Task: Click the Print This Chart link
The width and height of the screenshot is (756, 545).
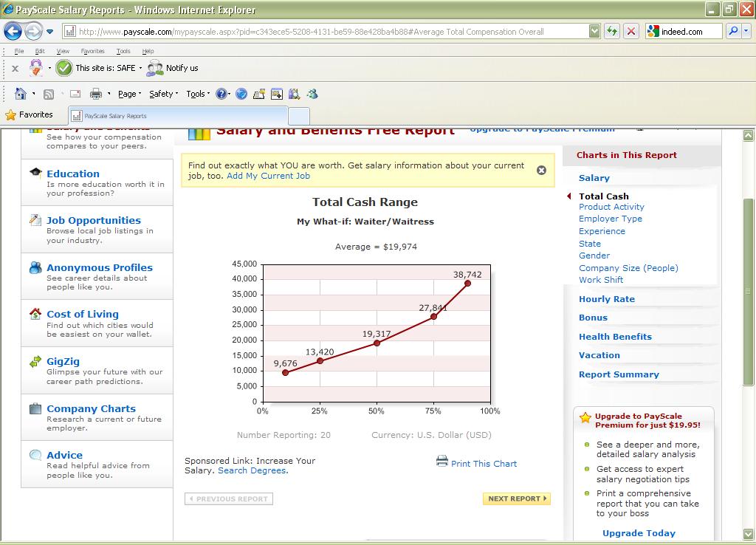Action: 484,464
